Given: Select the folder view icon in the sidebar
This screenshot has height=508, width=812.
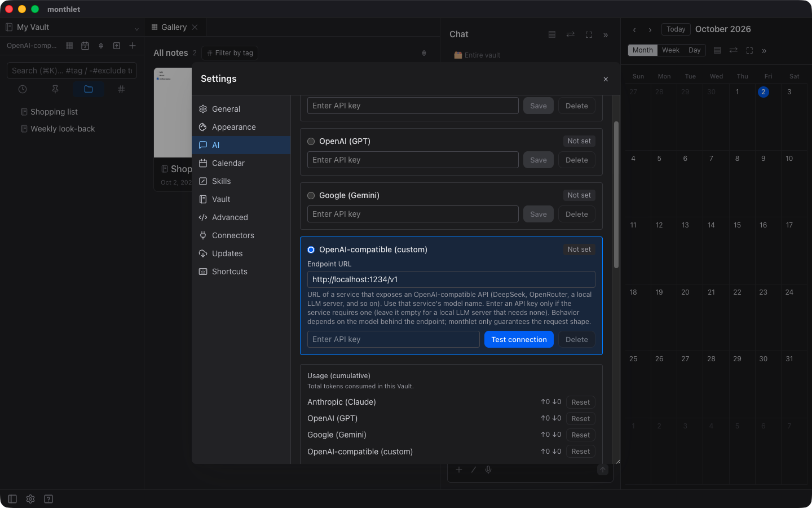Looking at the screenshot, I should pos(89,89).
